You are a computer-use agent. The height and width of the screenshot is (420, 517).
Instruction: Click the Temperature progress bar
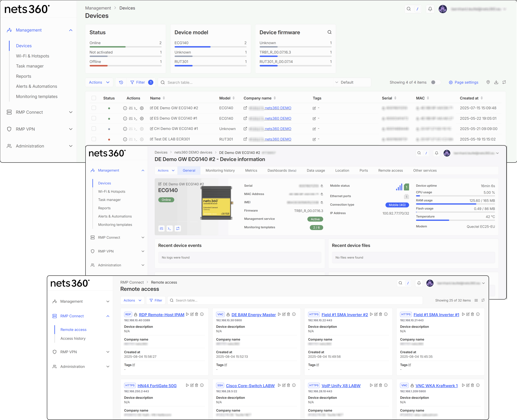[455, 220]
